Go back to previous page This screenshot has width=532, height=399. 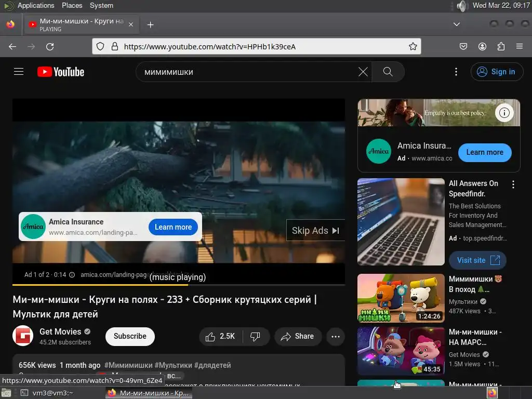(12, 46)
